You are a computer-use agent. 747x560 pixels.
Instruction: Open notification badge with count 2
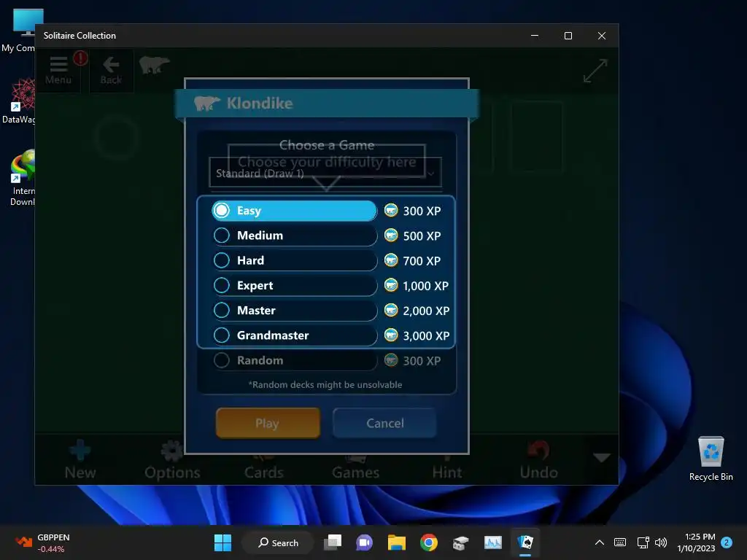click(x=727, y=542)
